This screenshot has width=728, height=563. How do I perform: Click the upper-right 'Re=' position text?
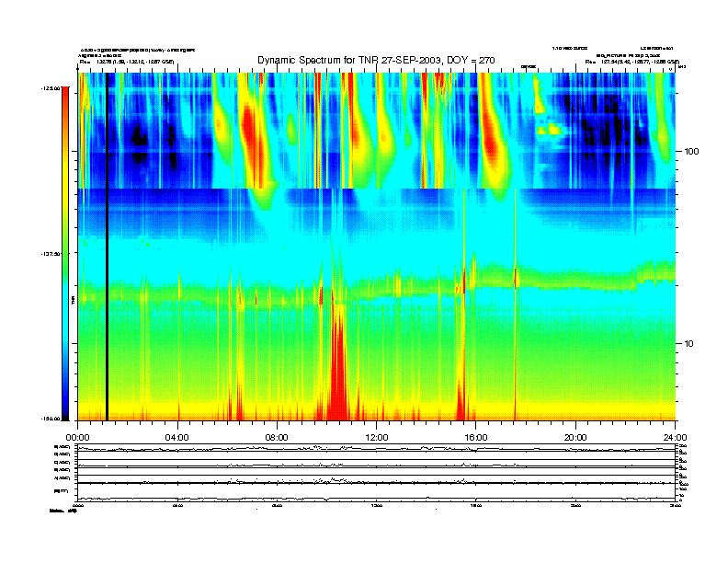(x=631, y=62)
